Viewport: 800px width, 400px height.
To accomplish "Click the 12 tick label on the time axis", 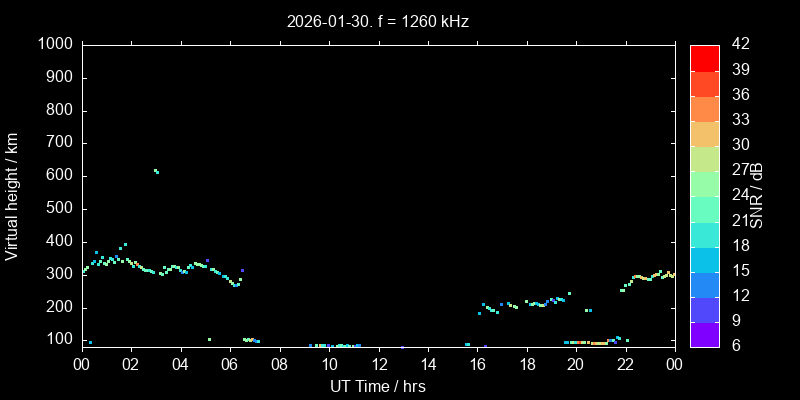I will pyautogui.click(x=378, y=365).
